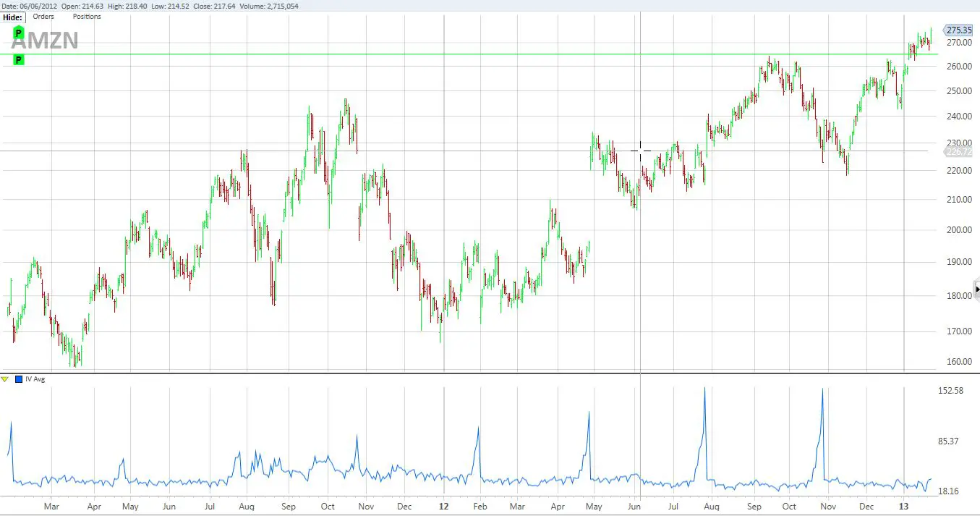Screen dimensions: 980x516
Task: Click the 240.00 price axis label
Action: click(960, 117)
